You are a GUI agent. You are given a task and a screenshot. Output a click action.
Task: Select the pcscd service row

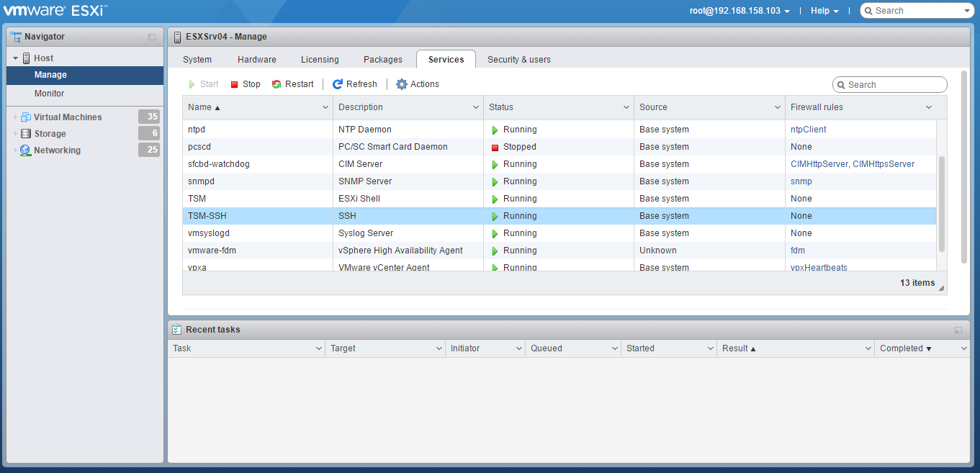[259, 147]
